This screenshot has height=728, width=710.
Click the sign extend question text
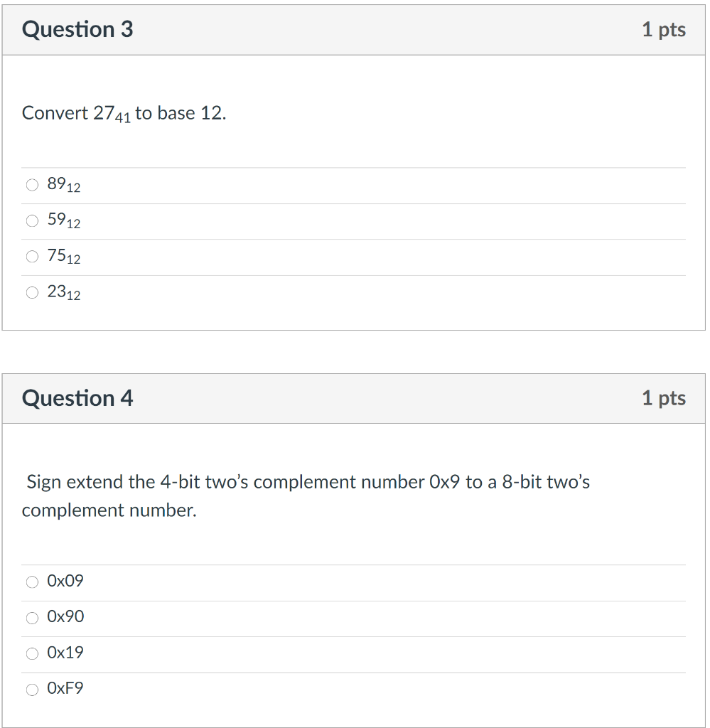click(307, 496)
